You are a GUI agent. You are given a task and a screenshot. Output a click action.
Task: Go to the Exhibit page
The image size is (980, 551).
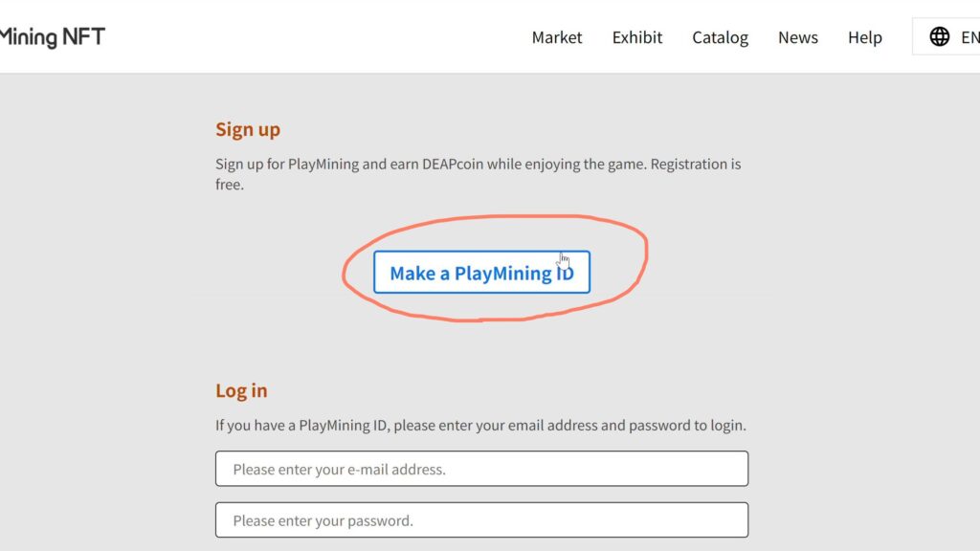tap(637, 37)
